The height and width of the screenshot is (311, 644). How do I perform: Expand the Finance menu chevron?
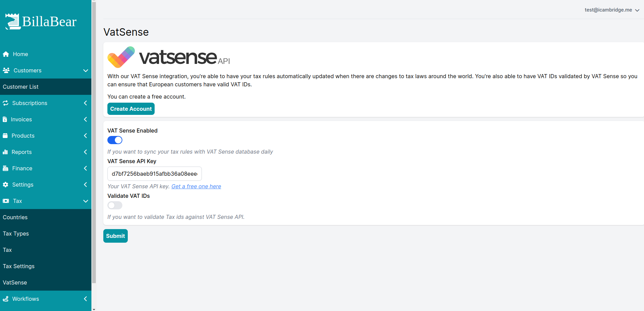tap(86, 168)
